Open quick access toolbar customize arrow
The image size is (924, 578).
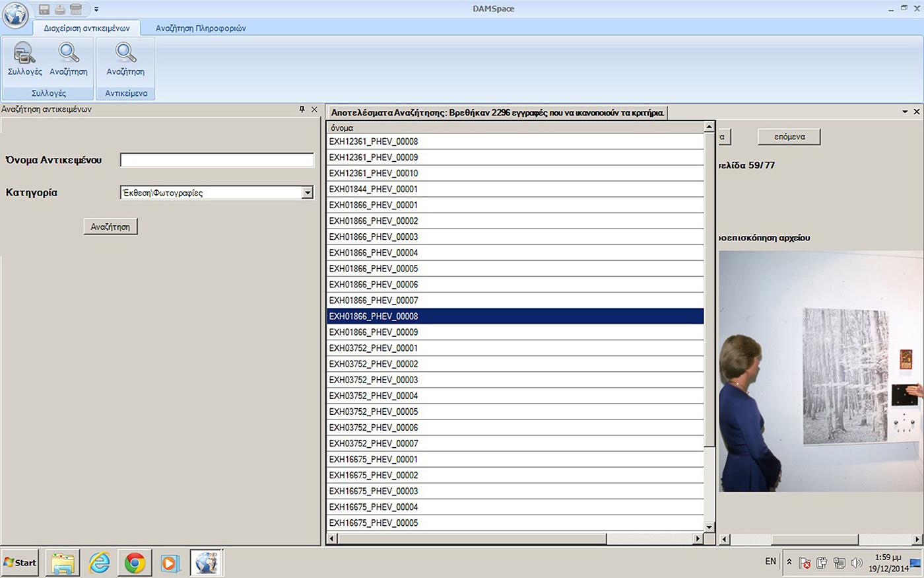coord(96,9)
